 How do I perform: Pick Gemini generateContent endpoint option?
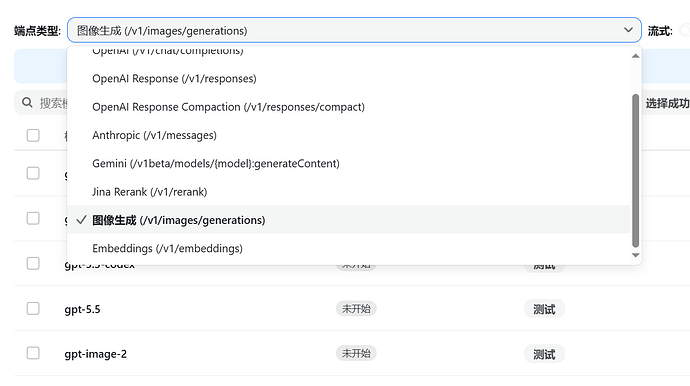tap(348, 164)
